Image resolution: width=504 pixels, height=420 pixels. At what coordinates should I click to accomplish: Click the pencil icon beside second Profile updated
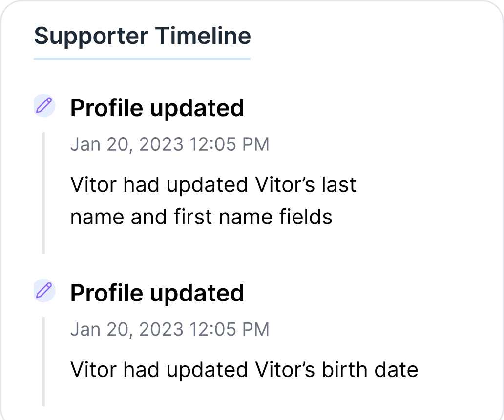(45, 290)
